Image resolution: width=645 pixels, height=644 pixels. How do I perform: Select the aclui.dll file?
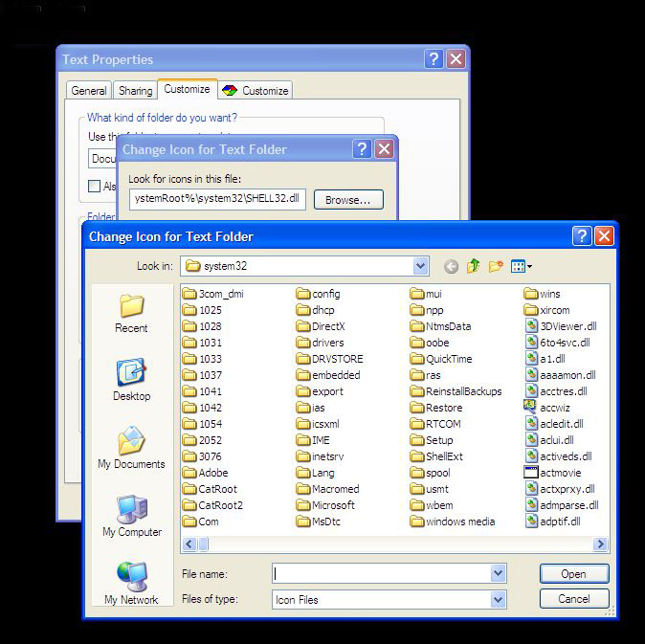550,440
